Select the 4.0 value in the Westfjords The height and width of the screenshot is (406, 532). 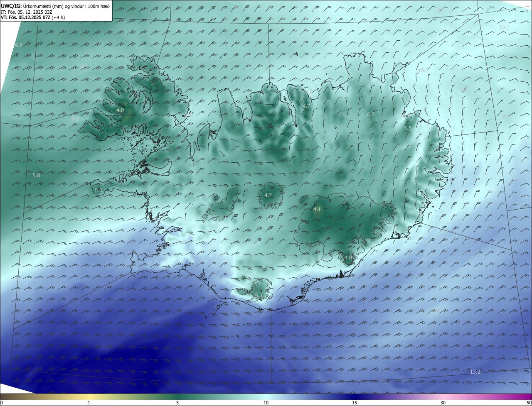pyautogui.click(x=120, y=110)
